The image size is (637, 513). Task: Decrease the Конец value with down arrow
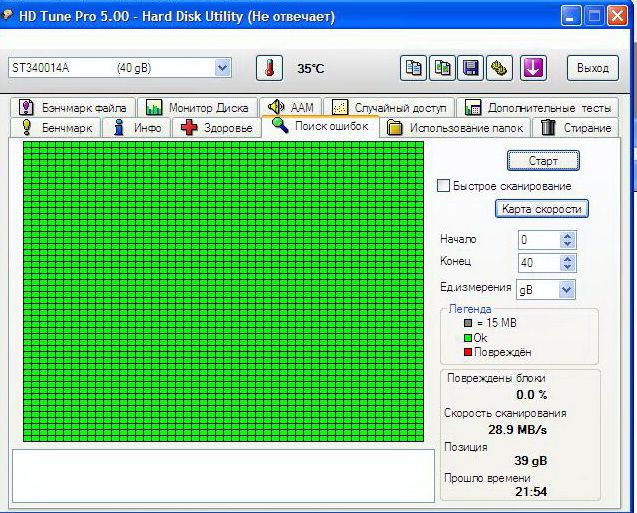tap(568, 267)
